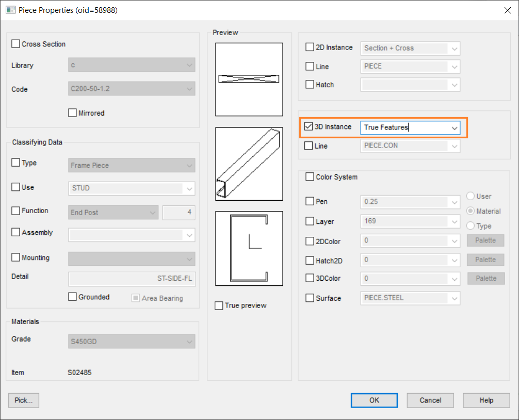The width and height of the screenshot is (519, 420).
Task: Open the 3D Instance True Features dropdown
Action: coord(454,128)
